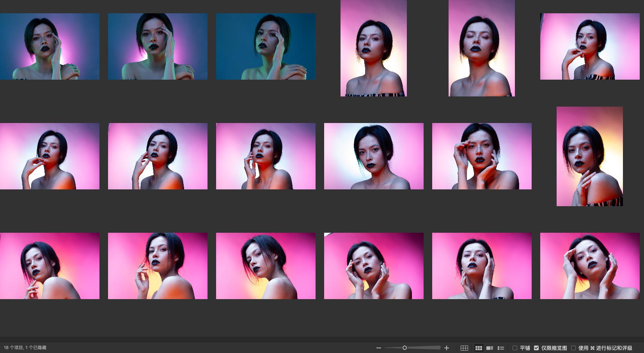The image size is (644, 353).
Task: Select last thumbnail in the bottom row
Action: pos(589,266)
